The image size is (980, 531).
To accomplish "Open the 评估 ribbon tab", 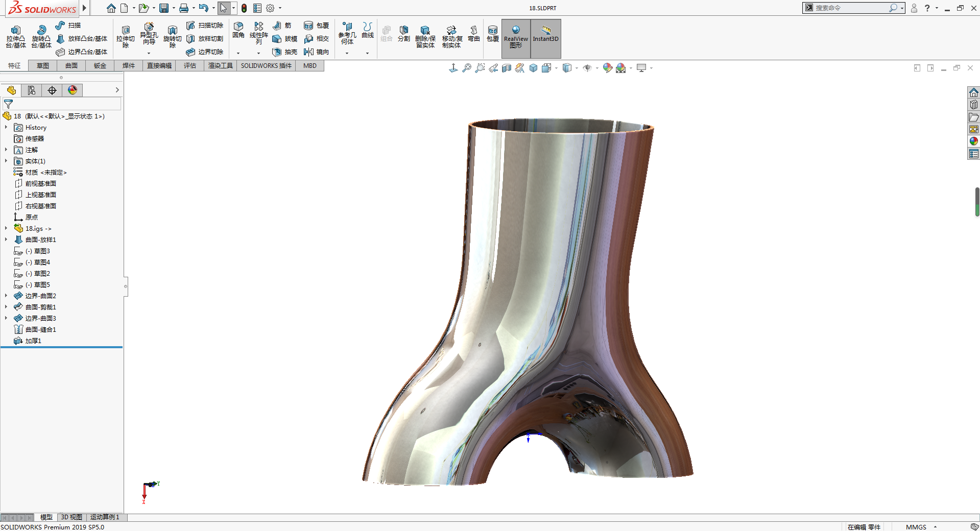I will coord(190,66).
